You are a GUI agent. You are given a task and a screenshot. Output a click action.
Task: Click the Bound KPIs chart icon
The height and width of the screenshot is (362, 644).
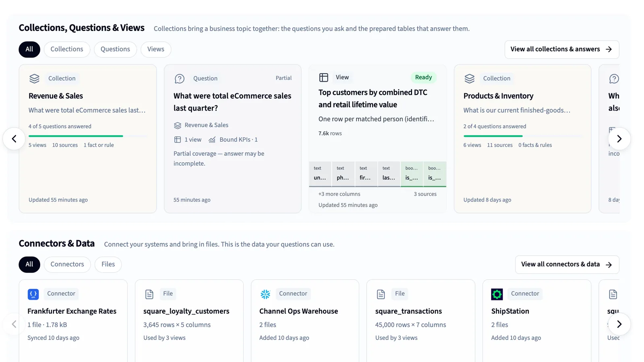[x=212, y=140]
